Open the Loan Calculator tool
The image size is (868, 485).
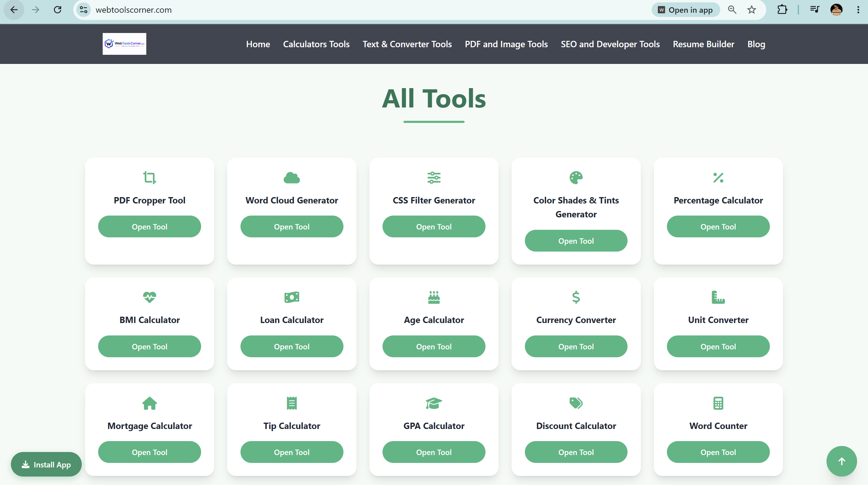[x=292, y=347]
